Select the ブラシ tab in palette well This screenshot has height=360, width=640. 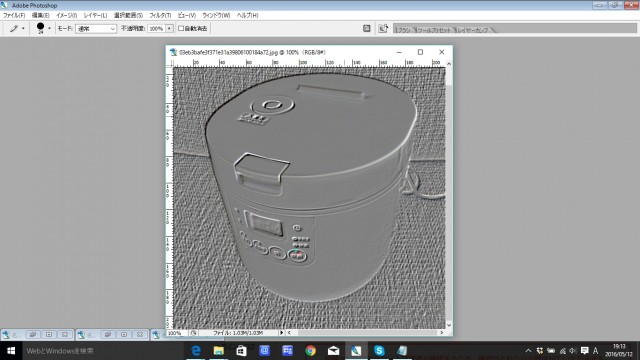click(x=403, y=30)
